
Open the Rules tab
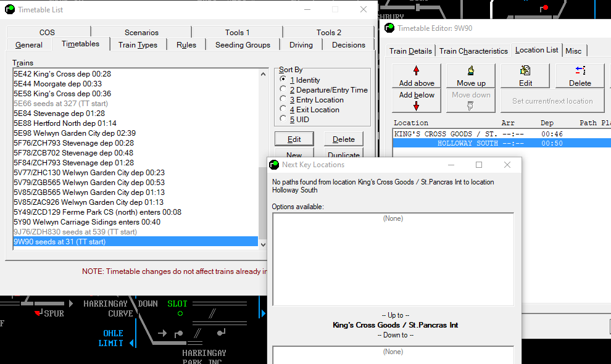coord(186,45)
